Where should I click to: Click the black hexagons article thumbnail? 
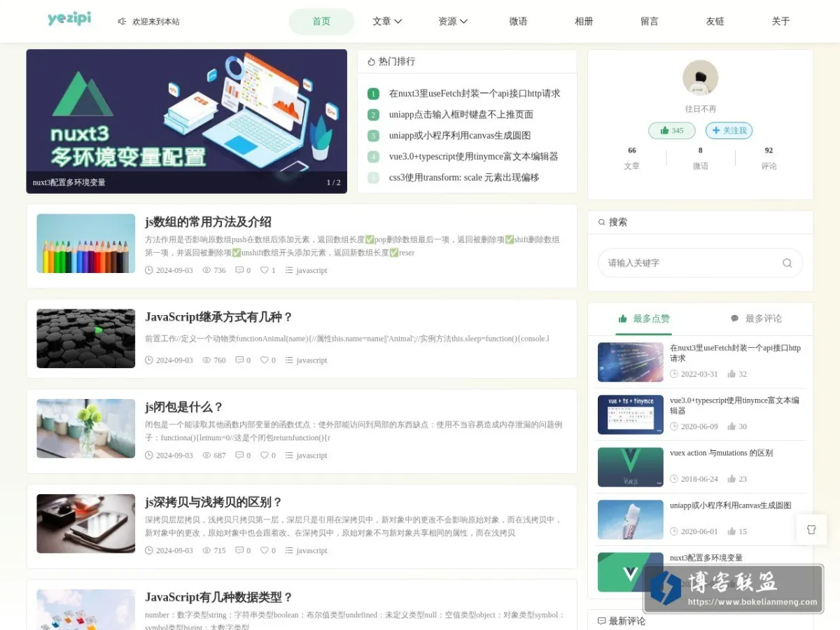(86, 339)
